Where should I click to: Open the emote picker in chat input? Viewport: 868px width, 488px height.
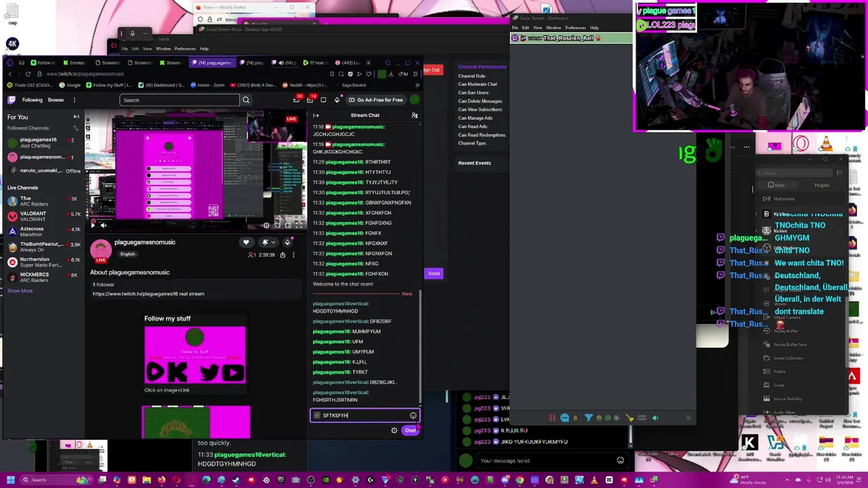point(413,415)
